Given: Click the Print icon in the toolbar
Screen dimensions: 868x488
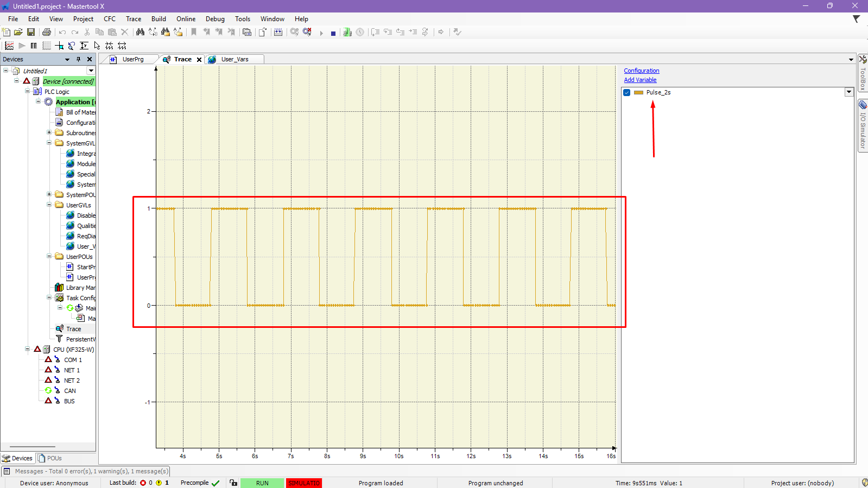Looking at the screenshot, I should point(47,33).
